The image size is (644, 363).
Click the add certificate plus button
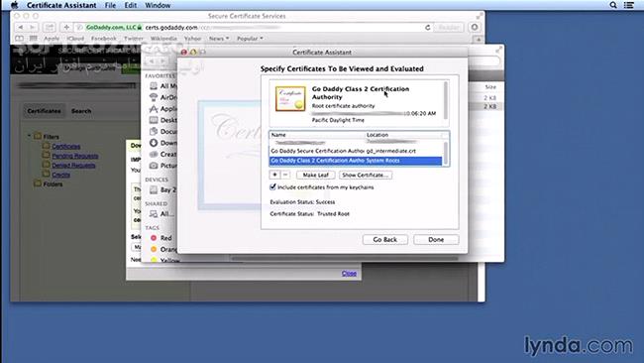click(x=274, y=175)
